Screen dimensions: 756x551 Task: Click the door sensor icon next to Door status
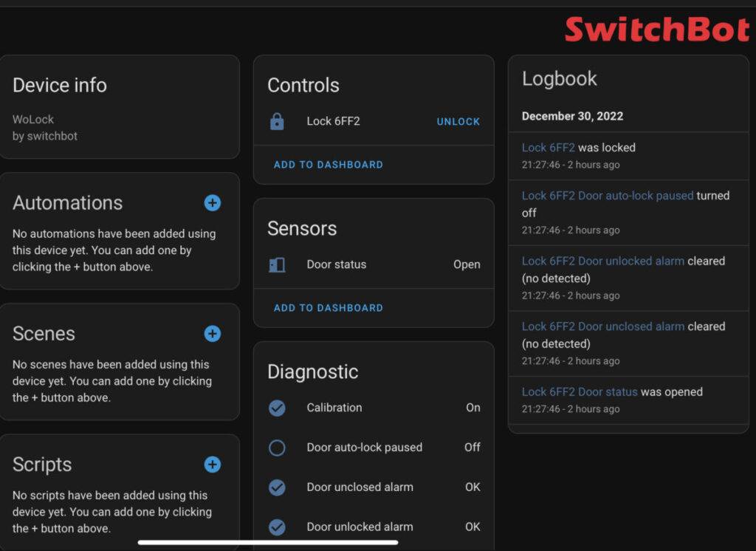coord(277,264)
